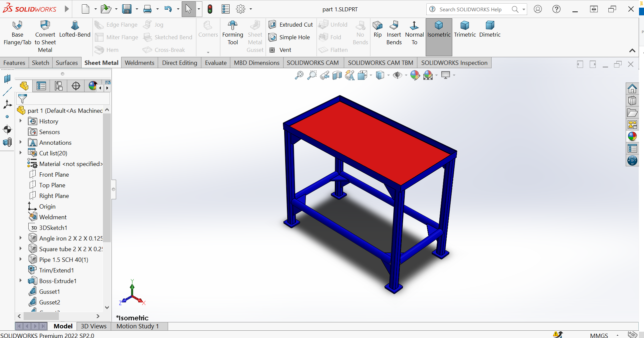Open the FeatureManager Design Tree tab
The image size is (644, 338).
coord(24,86)
